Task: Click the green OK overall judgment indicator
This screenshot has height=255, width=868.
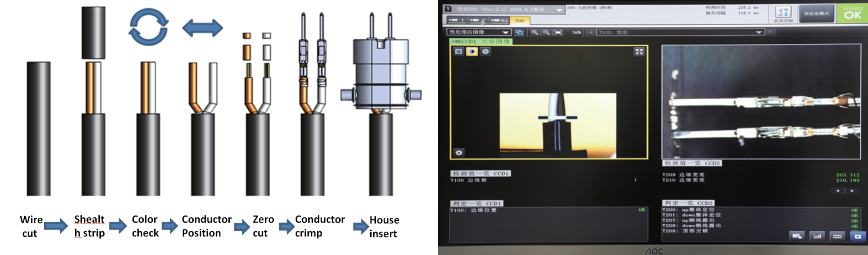Action: pos(852,13)
